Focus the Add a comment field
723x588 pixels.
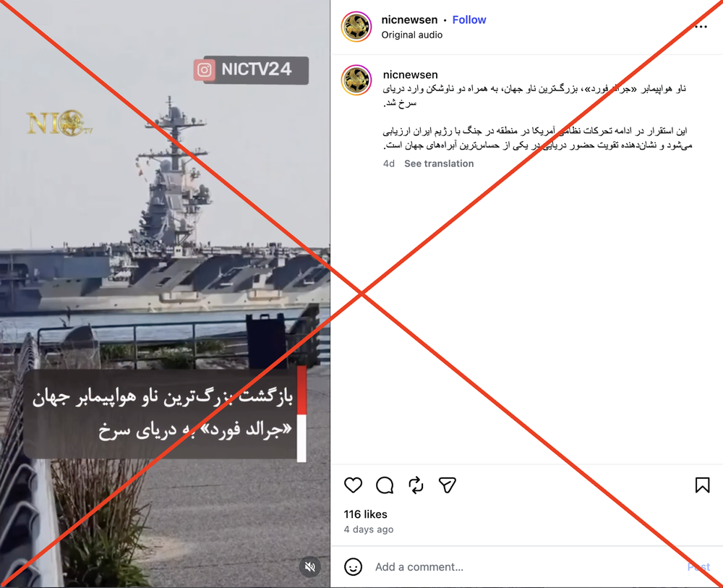pyautogui.click(x=526, y=567)
